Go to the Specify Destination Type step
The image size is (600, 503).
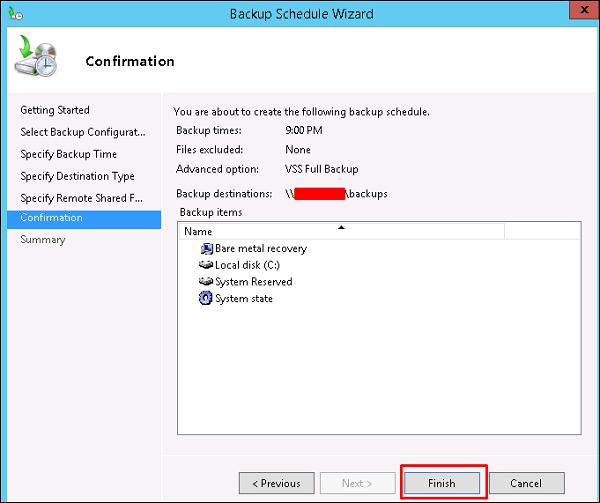click(x=77, y=176)
